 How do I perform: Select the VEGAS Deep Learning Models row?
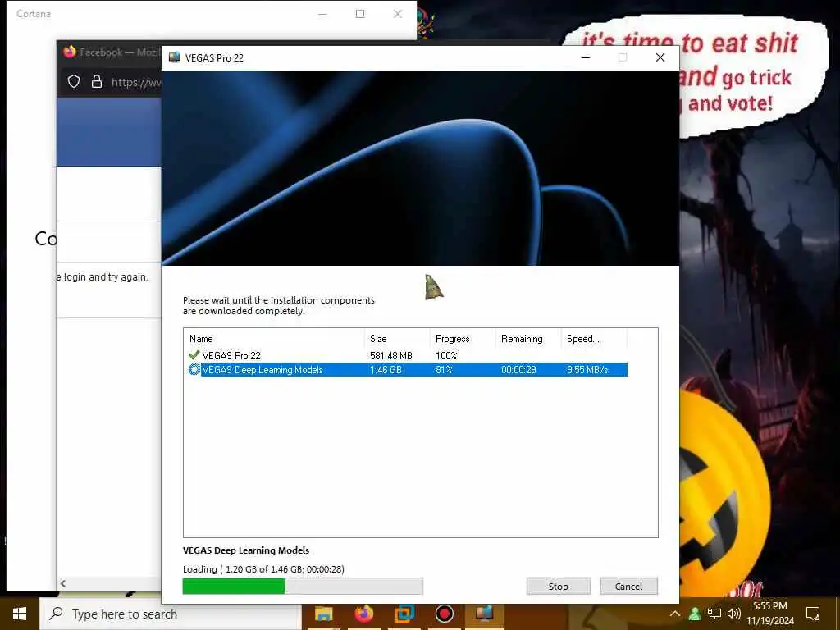pyautogui.click(x=408, y=370)
